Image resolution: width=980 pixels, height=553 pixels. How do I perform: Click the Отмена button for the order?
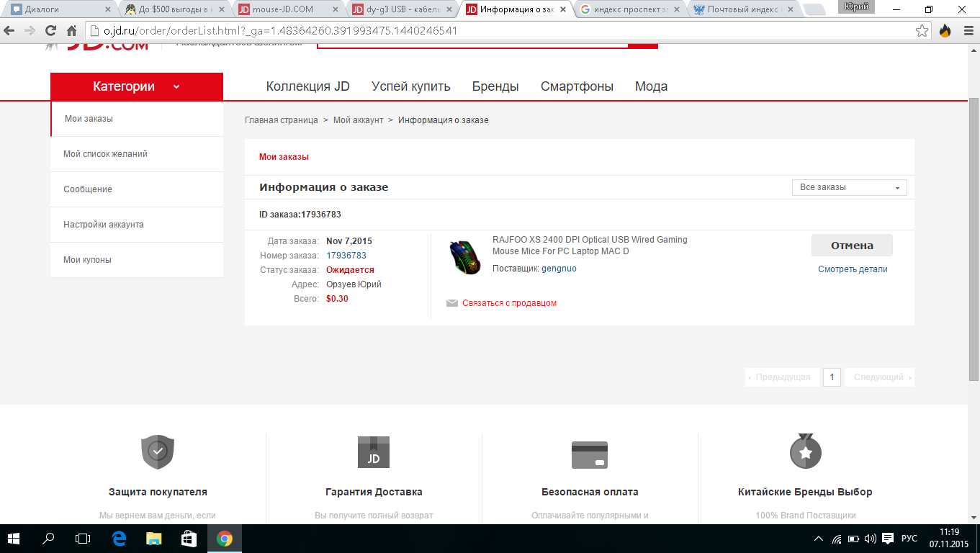point(852,246)
